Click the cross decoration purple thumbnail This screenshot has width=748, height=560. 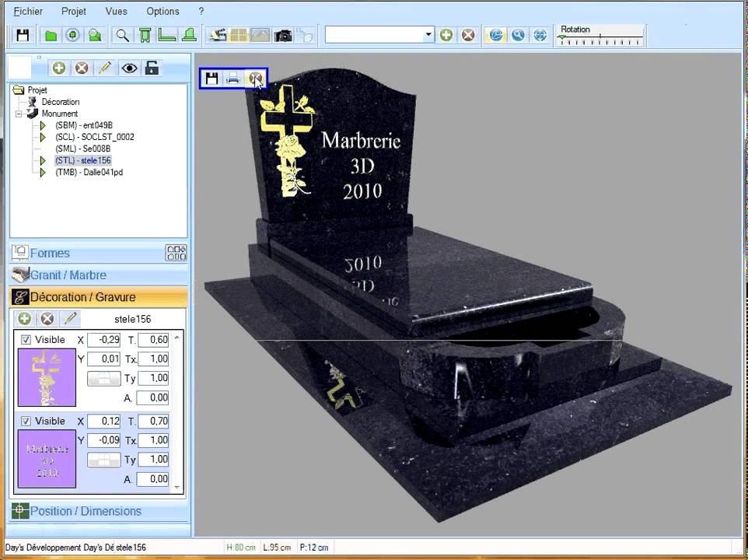coord(47,377)
